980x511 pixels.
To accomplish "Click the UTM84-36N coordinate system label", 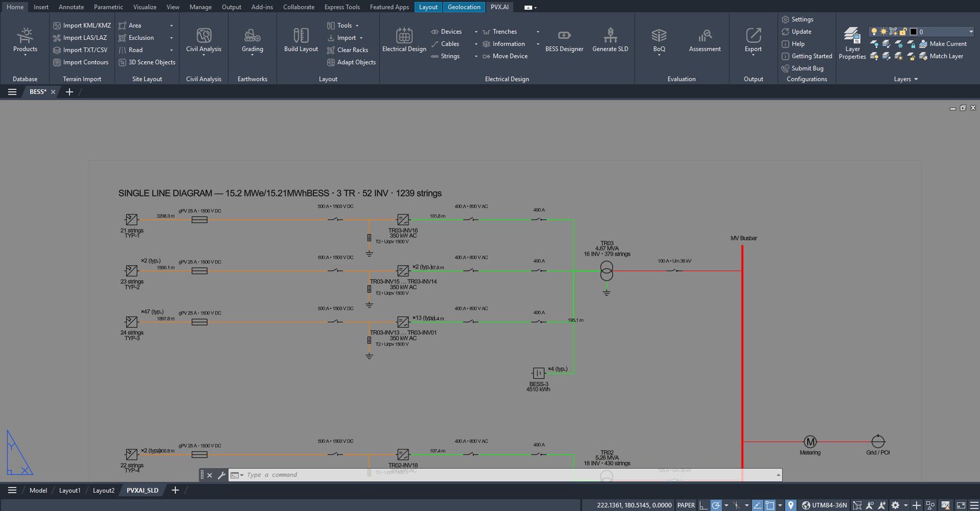I will coord(824,505).
